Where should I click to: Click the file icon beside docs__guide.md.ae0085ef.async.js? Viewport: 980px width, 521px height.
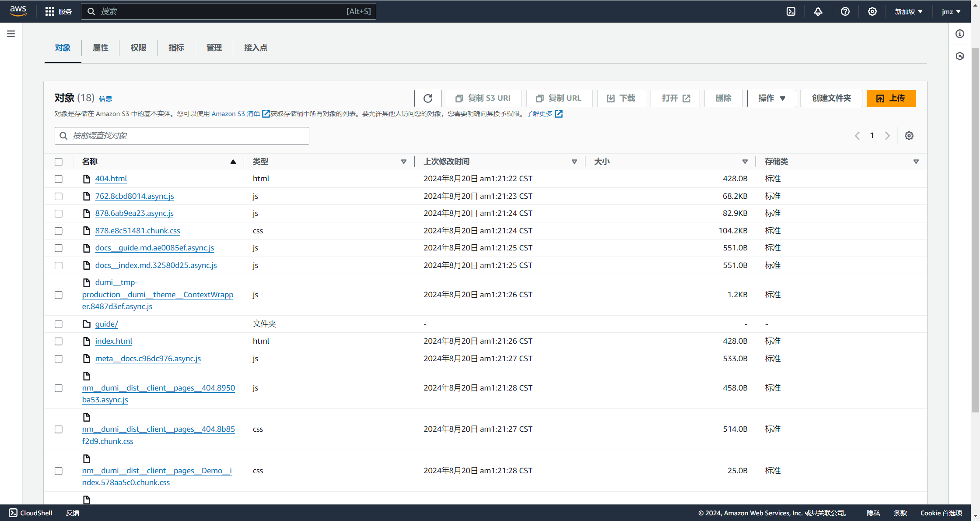[x=87, y=248]
